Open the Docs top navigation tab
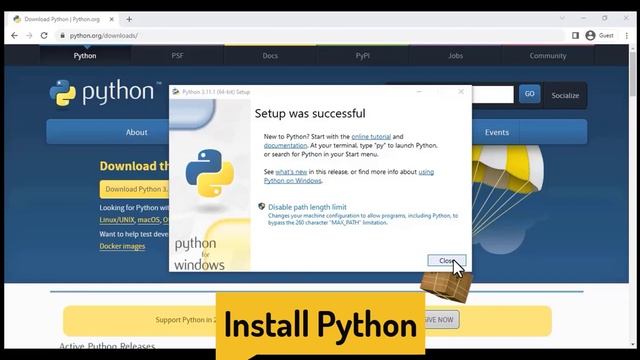 pyautogui.click(x=270, y=56)
